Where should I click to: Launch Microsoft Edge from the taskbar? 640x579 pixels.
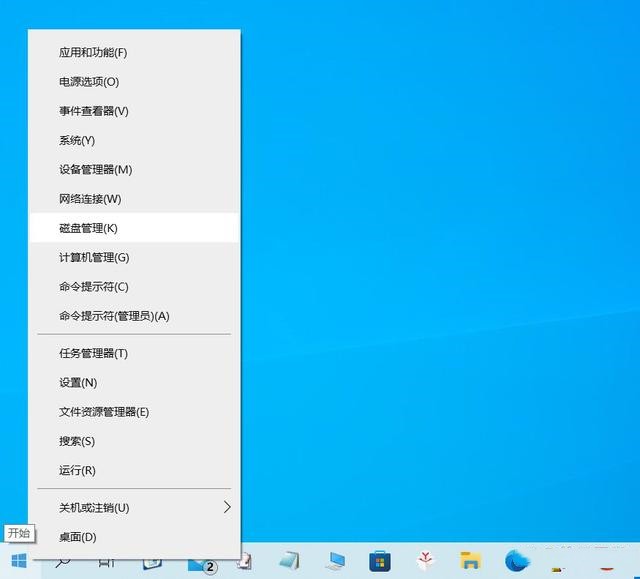click(516, 561)
